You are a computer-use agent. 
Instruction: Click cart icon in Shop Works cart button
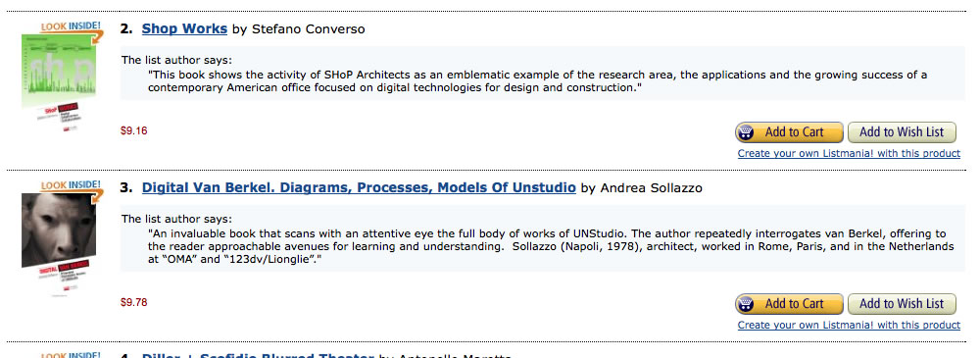click(x=746, y=132)
